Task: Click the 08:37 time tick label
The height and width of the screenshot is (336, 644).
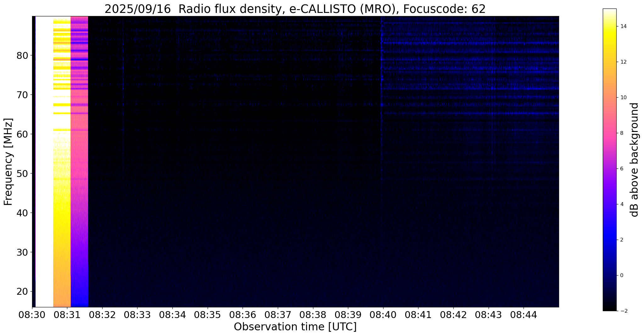Action: (278, 315)
